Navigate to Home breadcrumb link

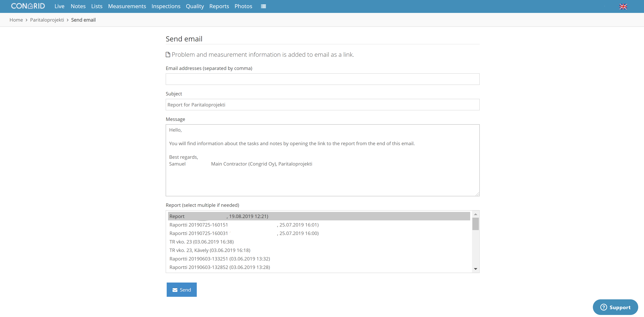16,20
